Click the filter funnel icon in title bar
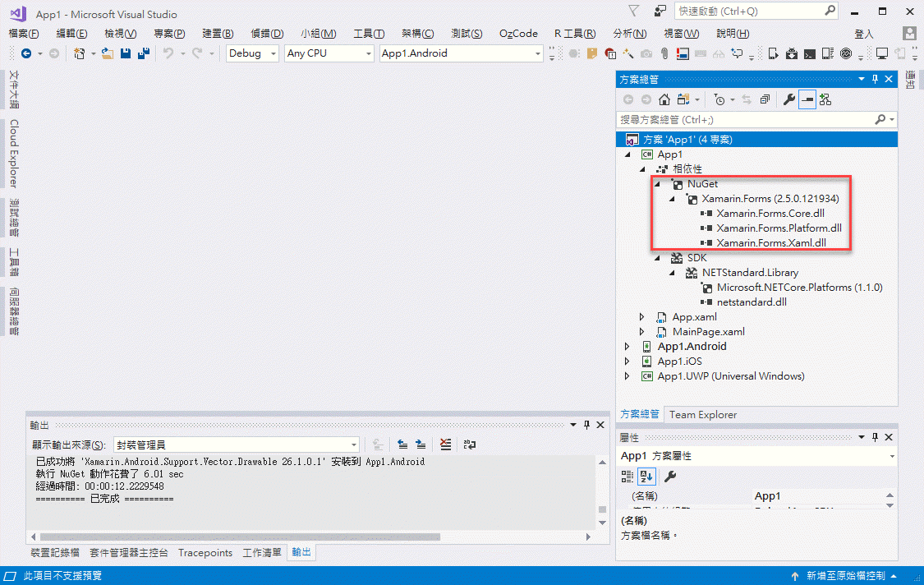The image size is (924, 585). pyautogui.click(x=633, y=12)
